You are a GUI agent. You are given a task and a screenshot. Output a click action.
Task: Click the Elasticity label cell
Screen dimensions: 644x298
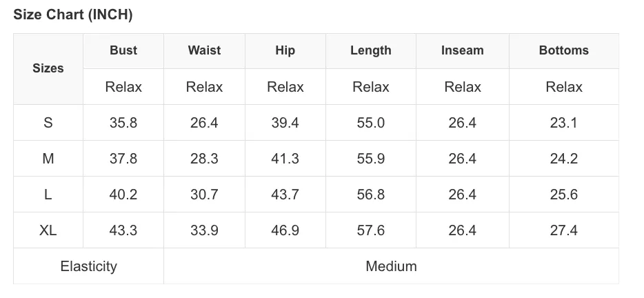click(x=89, y=266)
